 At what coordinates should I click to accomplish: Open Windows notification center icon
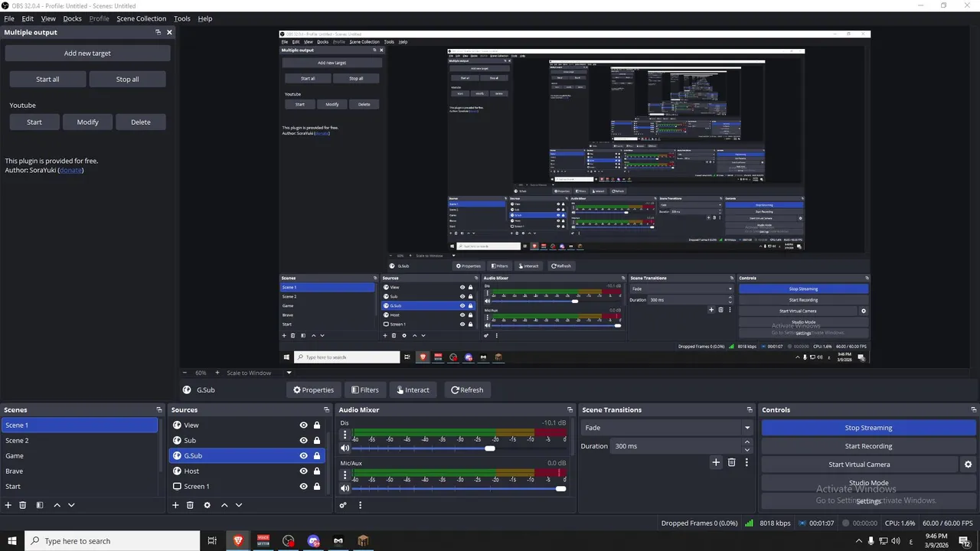(x=964, y=541)
